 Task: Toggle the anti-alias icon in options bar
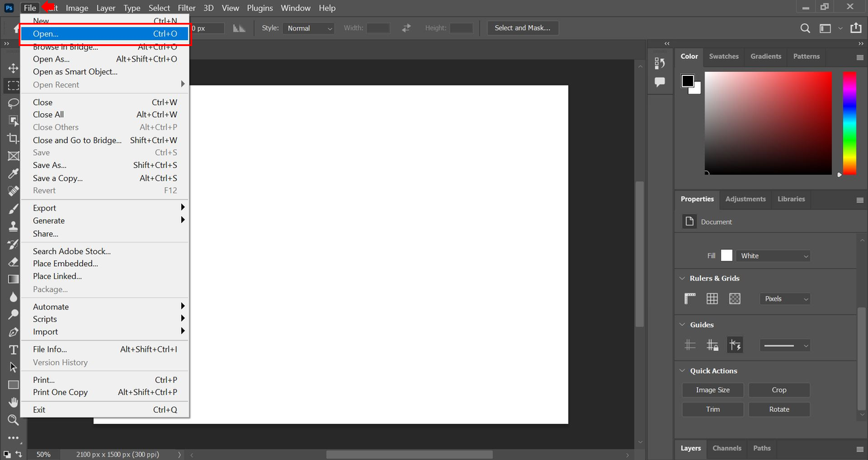coord(239,28)
